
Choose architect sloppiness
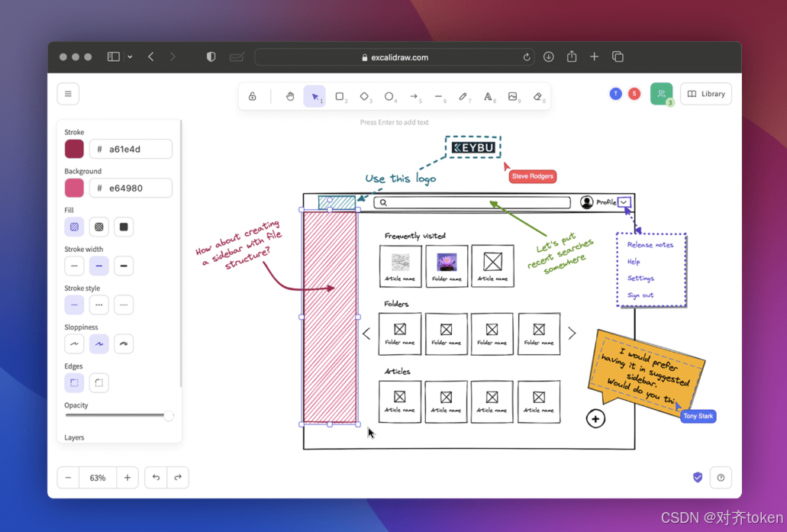tap(74, 343)
